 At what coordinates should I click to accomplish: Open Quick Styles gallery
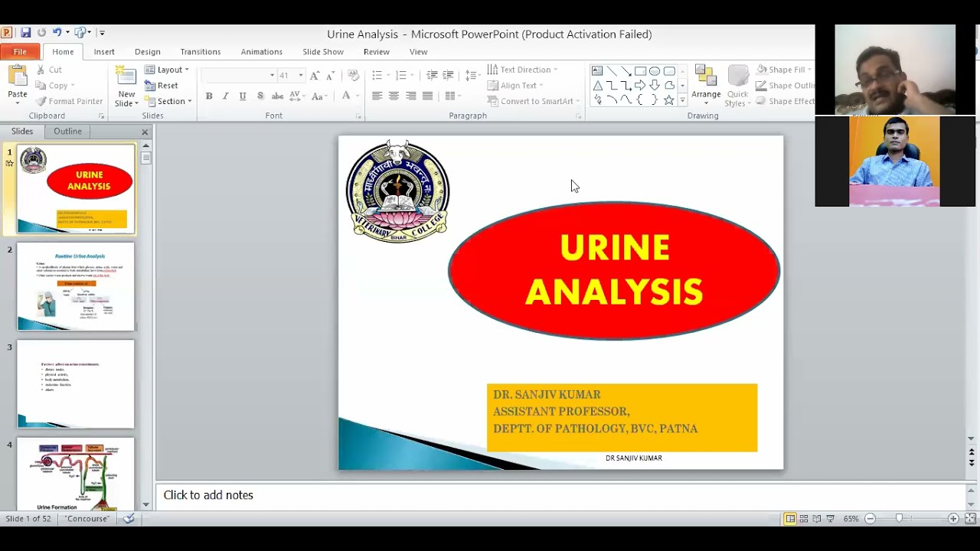click(737, 86)
